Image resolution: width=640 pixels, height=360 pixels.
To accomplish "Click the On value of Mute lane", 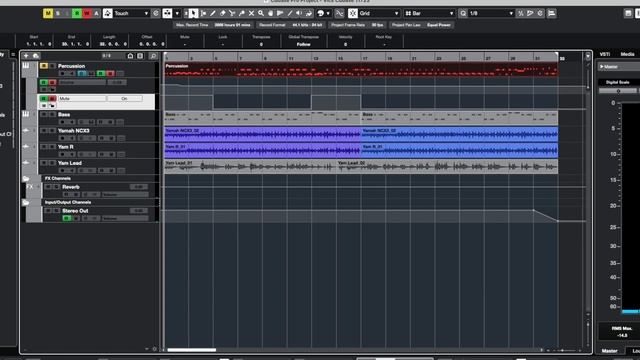I will [124, 98].
